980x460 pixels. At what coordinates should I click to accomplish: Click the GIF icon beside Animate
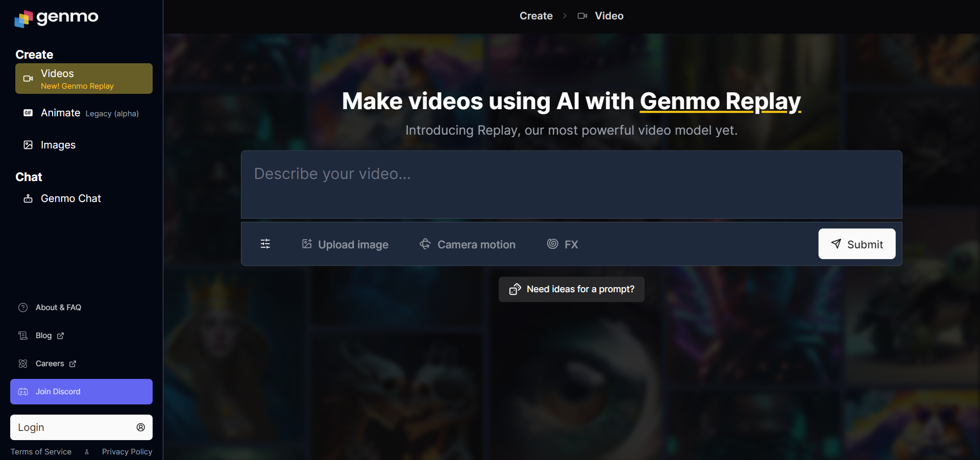point(28,113)
